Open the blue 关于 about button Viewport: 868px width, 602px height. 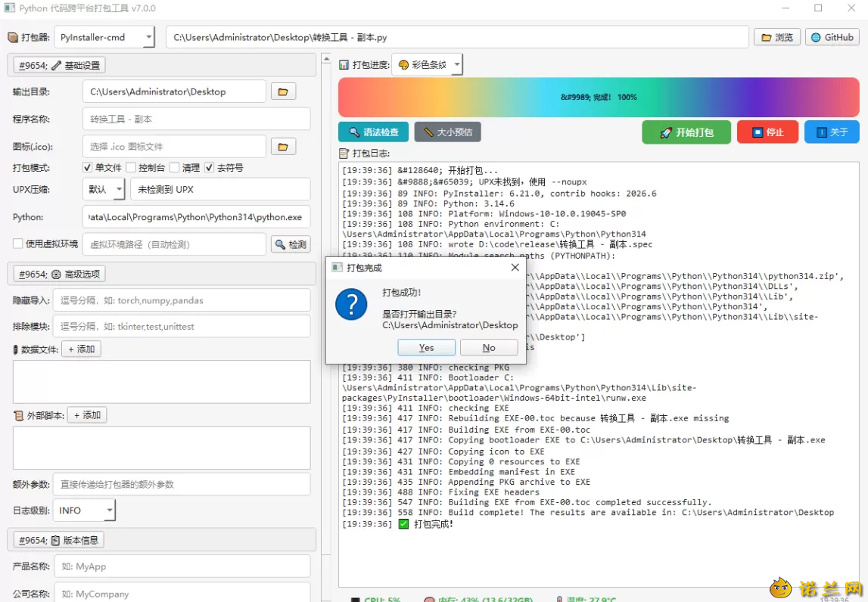[832, 132]
